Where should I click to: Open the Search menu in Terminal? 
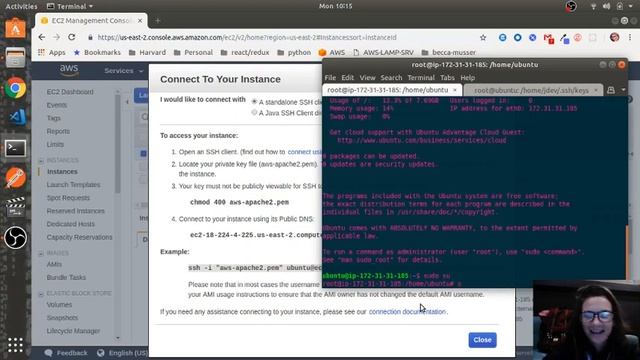[x=391, y=78]
